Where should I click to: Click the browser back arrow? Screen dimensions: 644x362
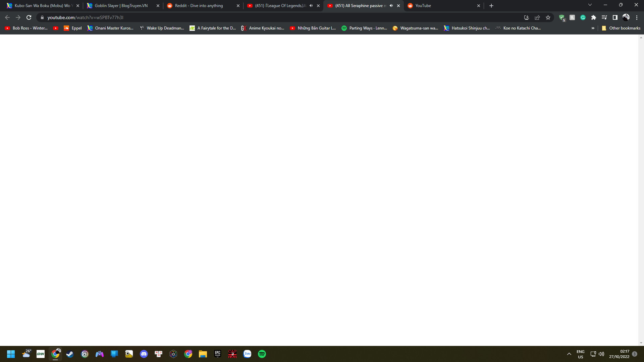pos(7,17)
